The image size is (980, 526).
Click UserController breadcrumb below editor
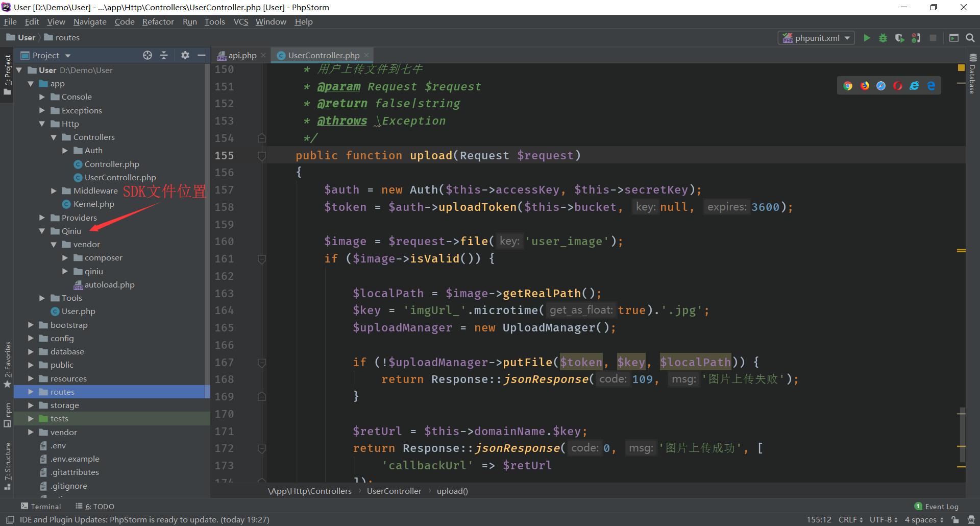(394, 491)
